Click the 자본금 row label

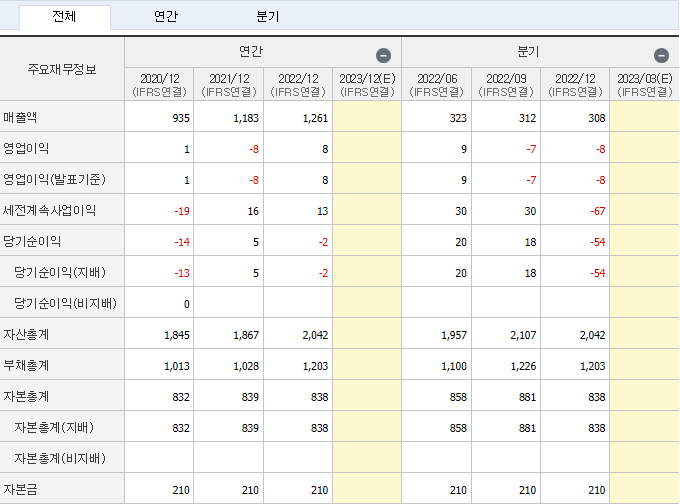click(x=20, y=490)
